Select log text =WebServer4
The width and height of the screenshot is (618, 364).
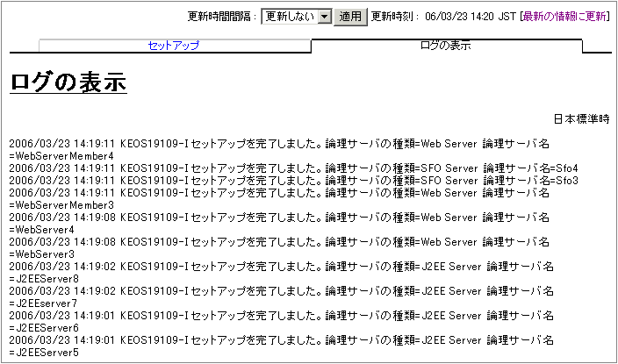pos(41,229)
